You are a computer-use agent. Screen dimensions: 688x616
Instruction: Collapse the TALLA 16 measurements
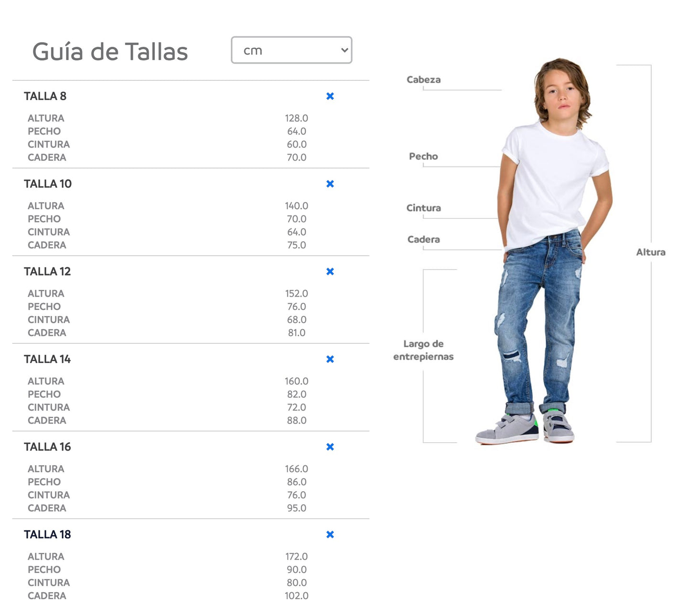click(330, 447)
